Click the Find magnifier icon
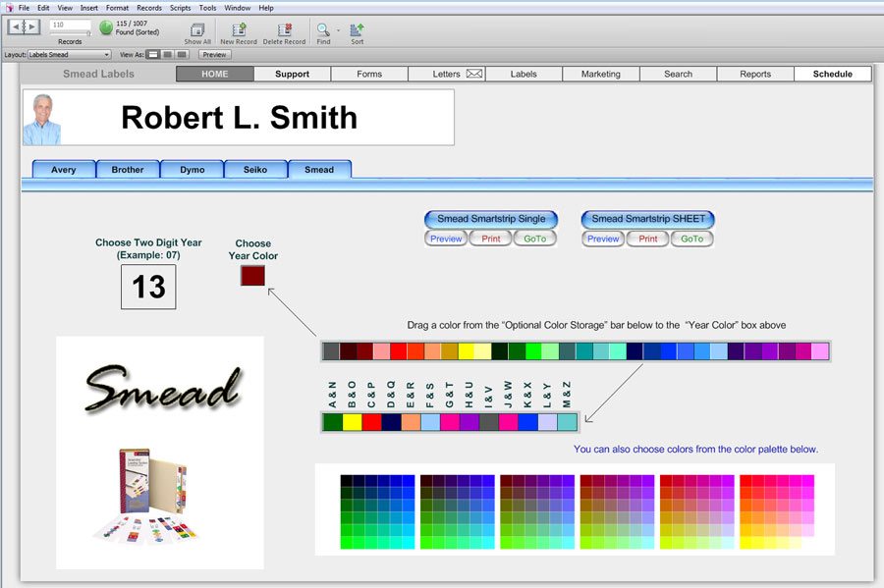This screenshot has width=884, height=588. [323, 29]
